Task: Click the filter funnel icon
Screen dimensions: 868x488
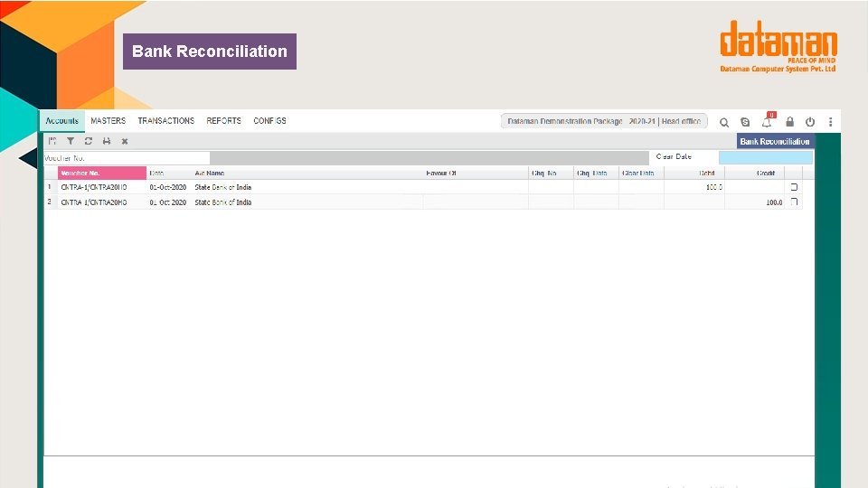Action: 71,141
